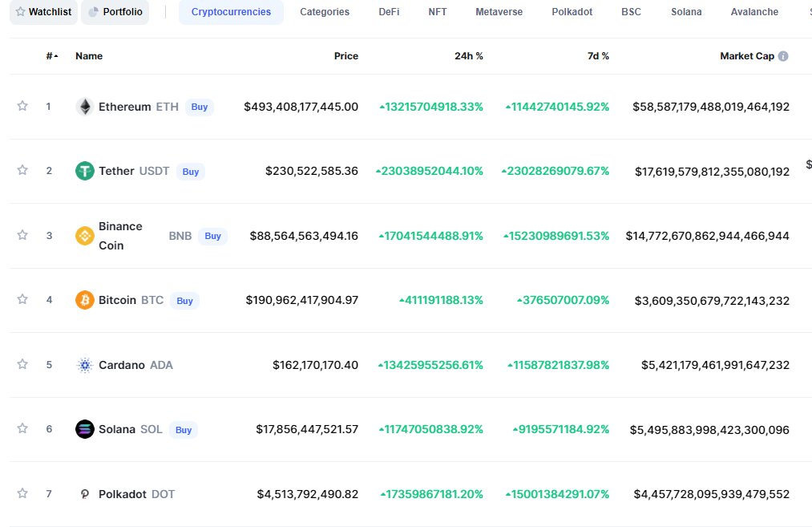Click Bitcoin 24h change 411191188.13%

[441, 300]
